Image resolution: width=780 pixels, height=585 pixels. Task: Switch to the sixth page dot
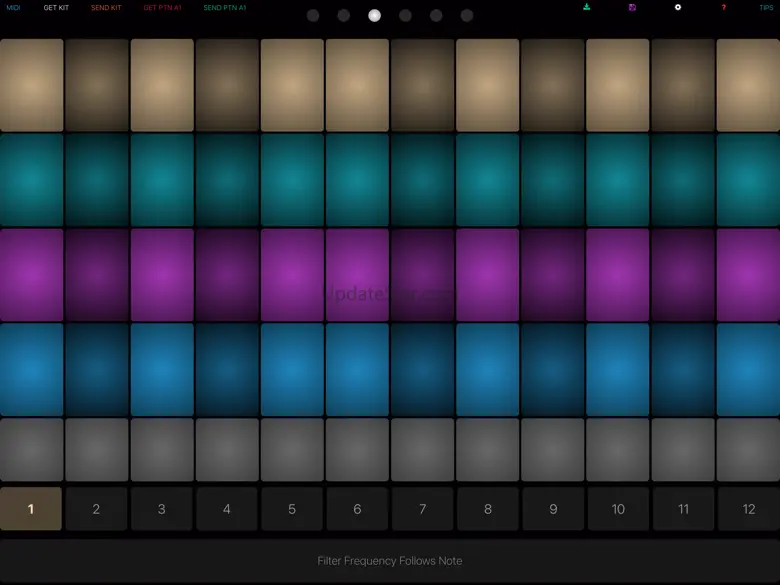tap(467, 16)
